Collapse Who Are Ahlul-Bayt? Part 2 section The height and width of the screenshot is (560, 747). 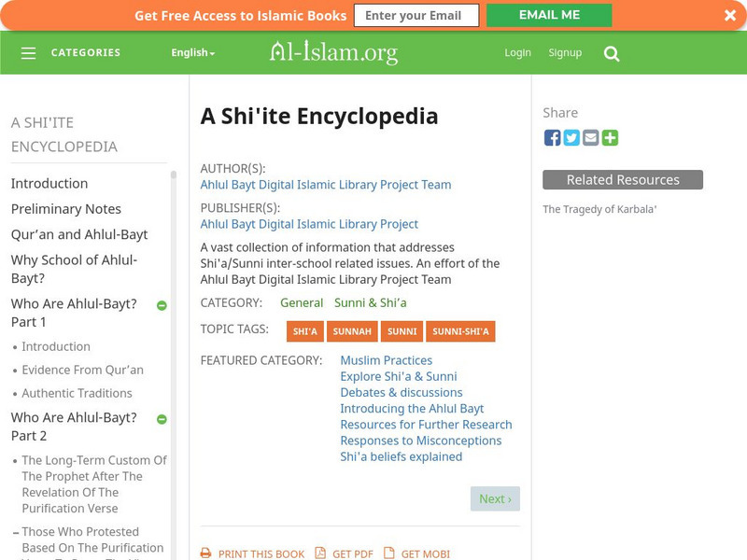coord(162,420)
